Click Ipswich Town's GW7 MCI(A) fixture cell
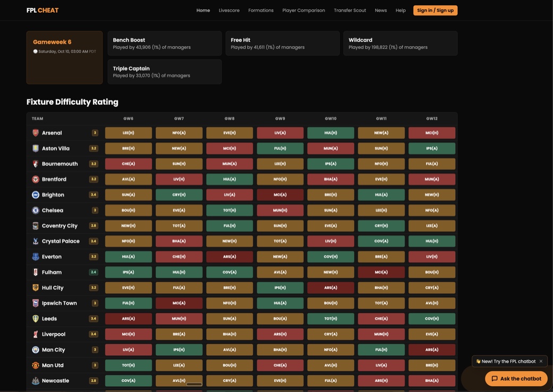Screen dimensions: 553x392 (179, 303)
